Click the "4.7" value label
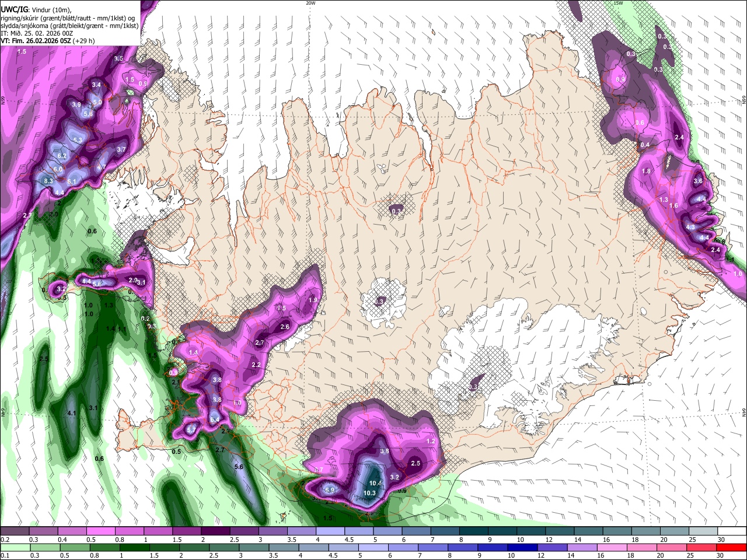 point(101,167)
